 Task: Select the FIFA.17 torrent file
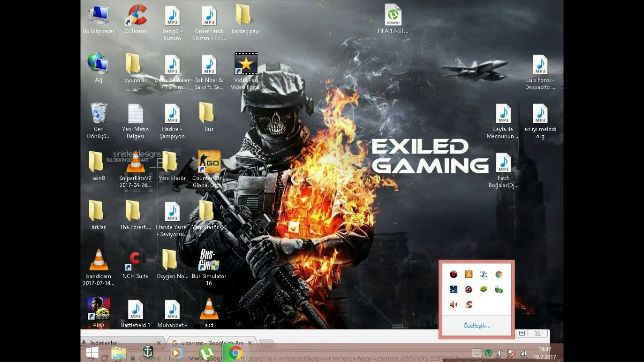pos(393,20)
